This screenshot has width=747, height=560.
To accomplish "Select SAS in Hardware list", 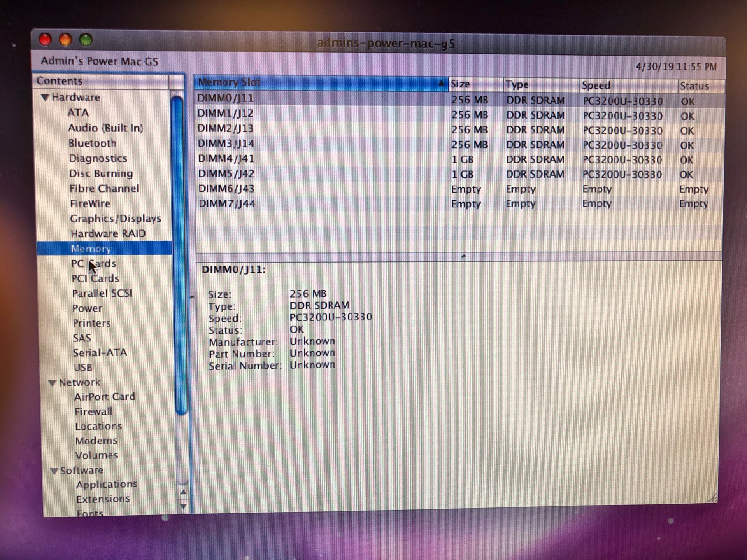I will (82, 338).
